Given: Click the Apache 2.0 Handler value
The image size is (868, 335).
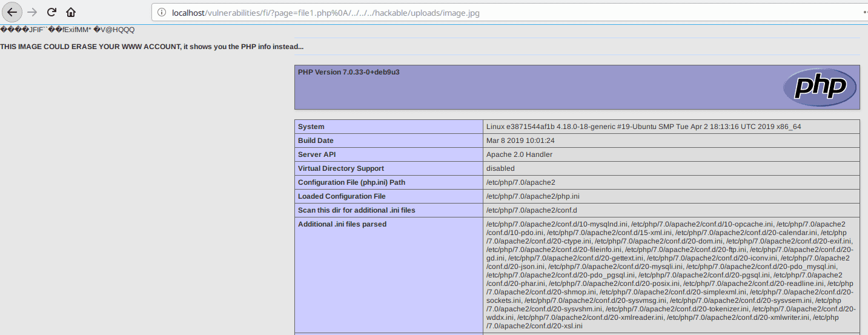Looking at the screenshot, I should click(519, 154).
